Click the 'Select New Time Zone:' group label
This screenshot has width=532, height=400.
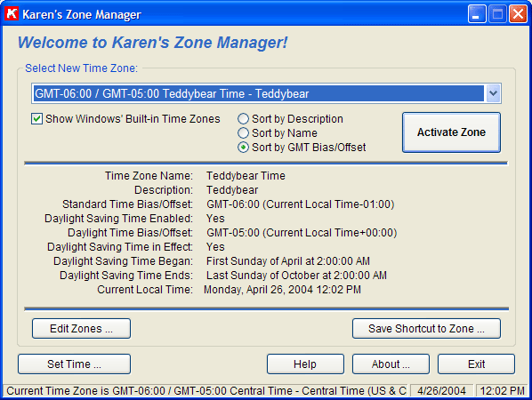click(x=82, y=68)
